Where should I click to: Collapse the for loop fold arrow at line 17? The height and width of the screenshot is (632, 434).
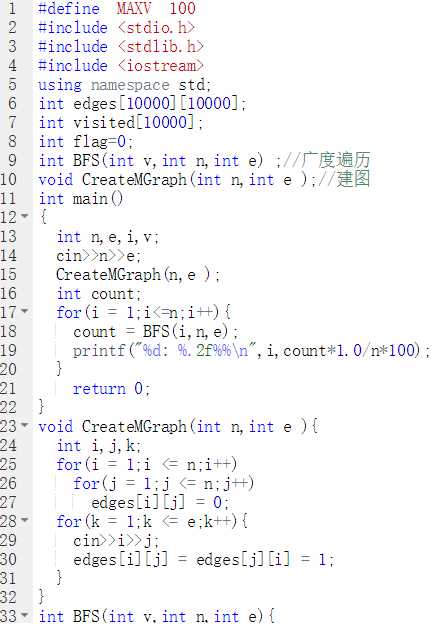click(25, 311)
